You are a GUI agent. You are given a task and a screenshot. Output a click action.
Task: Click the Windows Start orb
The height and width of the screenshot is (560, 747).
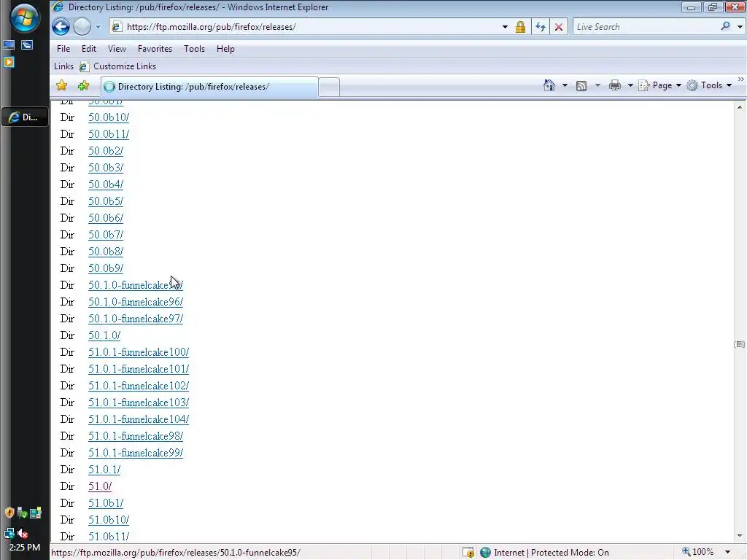click(24, 18)
